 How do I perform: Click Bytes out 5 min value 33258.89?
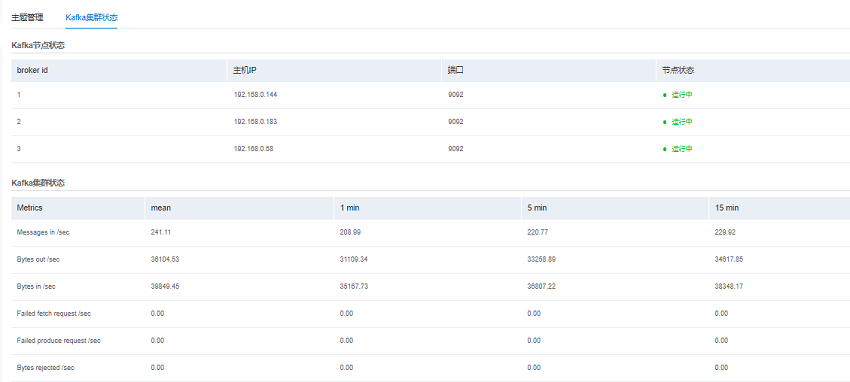[542, 260]
